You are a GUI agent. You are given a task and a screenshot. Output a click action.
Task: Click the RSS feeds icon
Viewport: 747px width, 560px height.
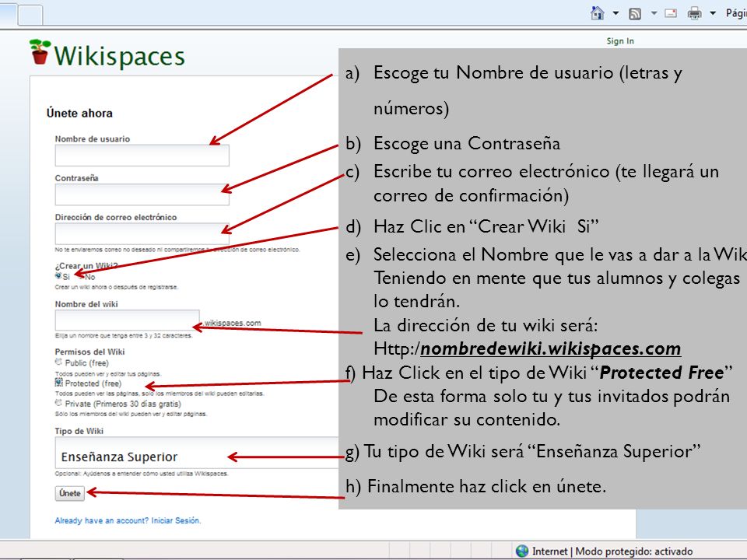click(635, 13)
